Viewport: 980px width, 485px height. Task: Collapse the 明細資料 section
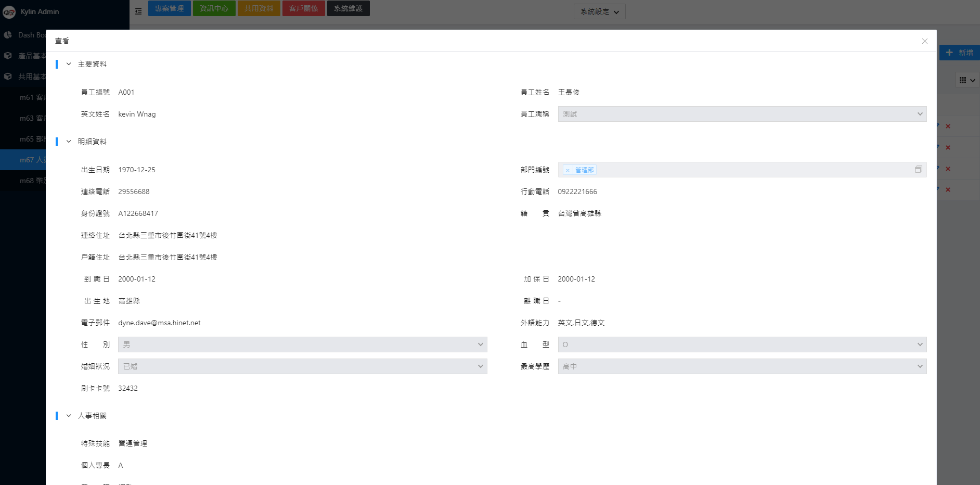tap(69, 142)
